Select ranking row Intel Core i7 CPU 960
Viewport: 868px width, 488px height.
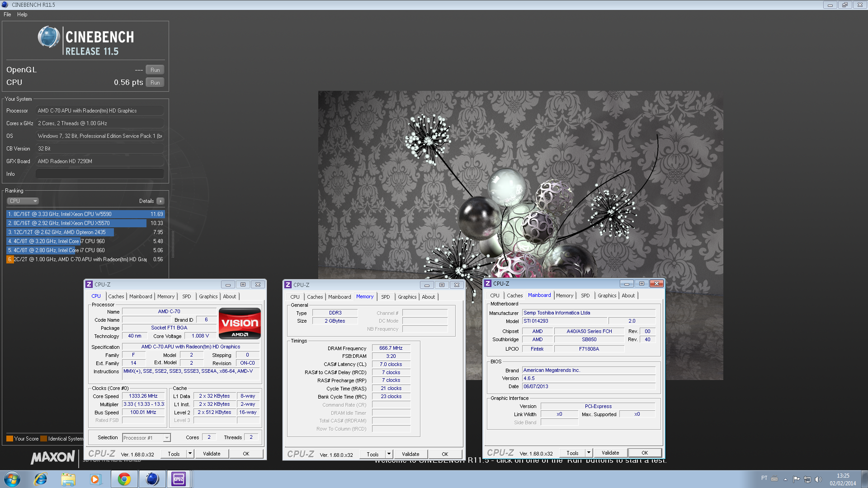(x=85, y=241)
